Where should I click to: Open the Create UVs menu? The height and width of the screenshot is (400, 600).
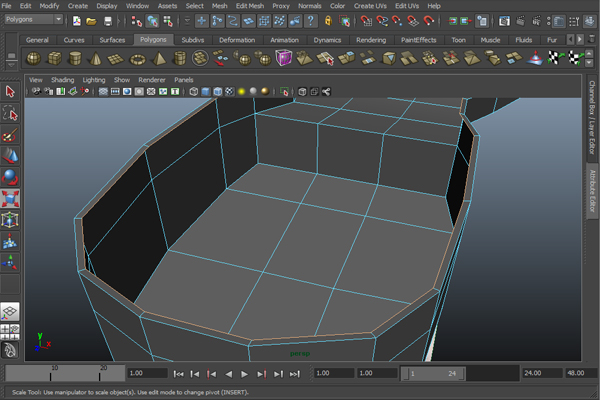tap(370, 6)
